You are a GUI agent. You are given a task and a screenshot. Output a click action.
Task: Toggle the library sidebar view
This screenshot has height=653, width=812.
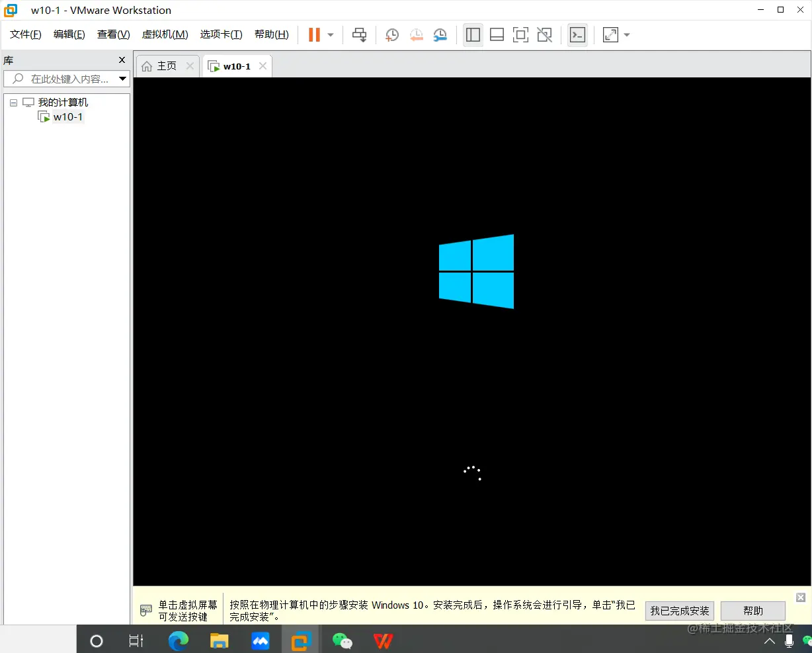click(473, 35)
